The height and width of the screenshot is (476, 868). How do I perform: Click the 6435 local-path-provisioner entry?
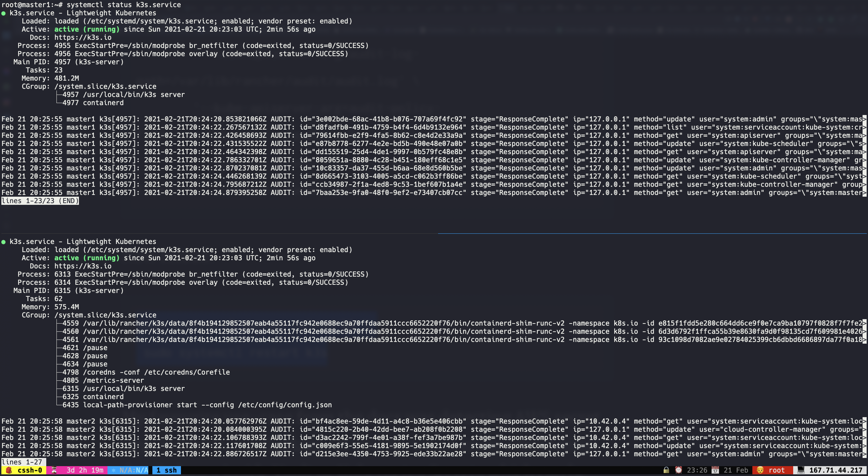point(197,405)
